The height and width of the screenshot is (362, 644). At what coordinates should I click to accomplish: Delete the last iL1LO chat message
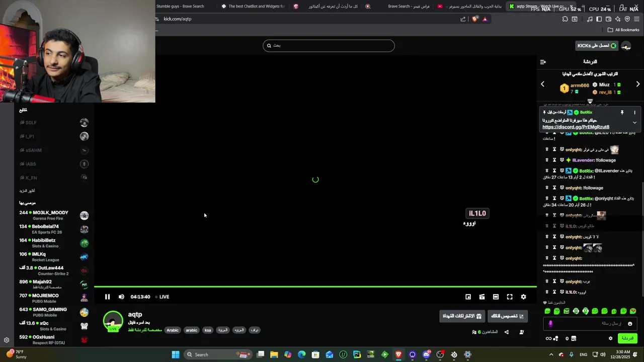547,292
